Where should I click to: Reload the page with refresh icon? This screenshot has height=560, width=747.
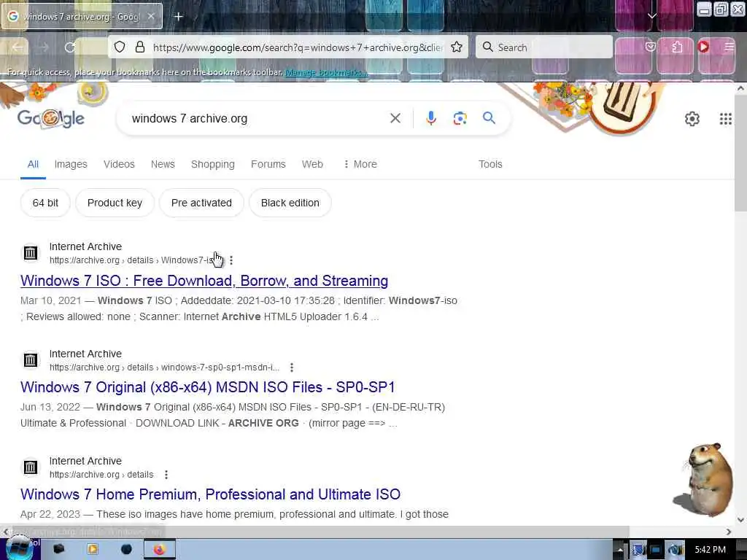coord(70,47)
